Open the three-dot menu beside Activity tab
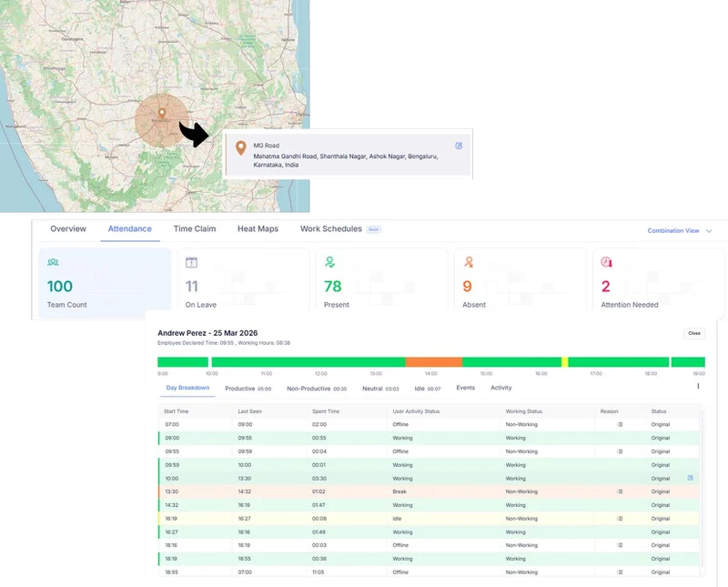 pyautogui.click(x=698, y=387)
